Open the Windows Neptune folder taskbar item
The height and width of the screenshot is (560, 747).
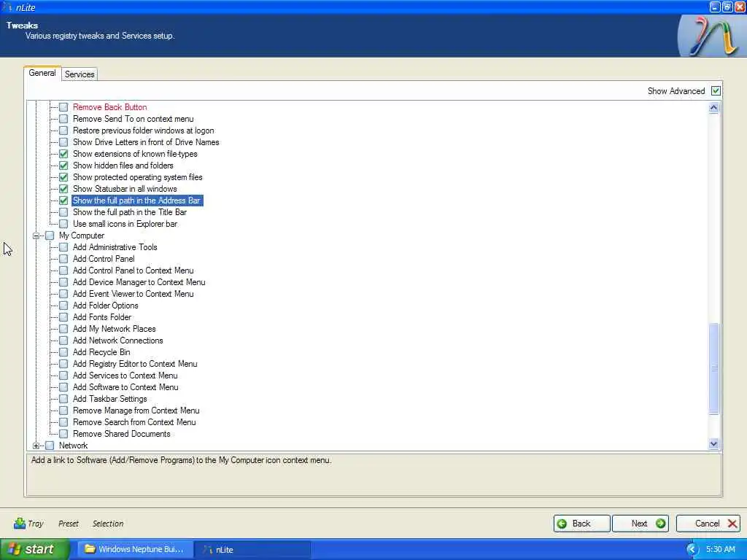pyautogui.click(x=134, y=549)
